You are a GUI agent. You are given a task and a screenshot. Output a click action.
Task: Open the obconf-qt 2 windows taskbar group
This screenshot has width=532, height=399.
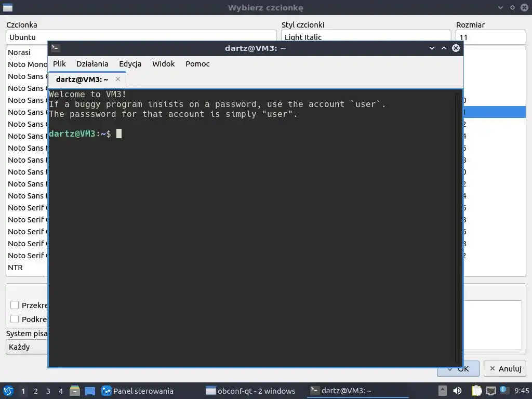251,391
